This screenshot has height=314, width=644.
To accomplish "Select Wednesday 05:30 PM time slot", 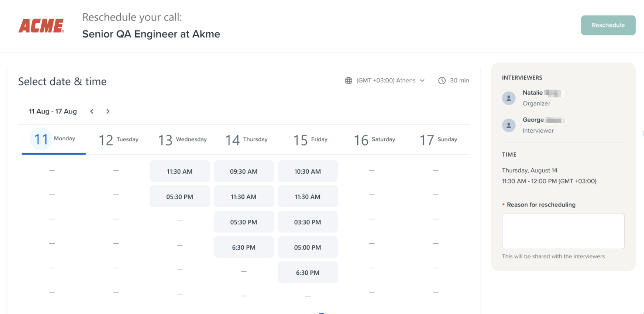I will pyautogui.click(x=180, y=197).
